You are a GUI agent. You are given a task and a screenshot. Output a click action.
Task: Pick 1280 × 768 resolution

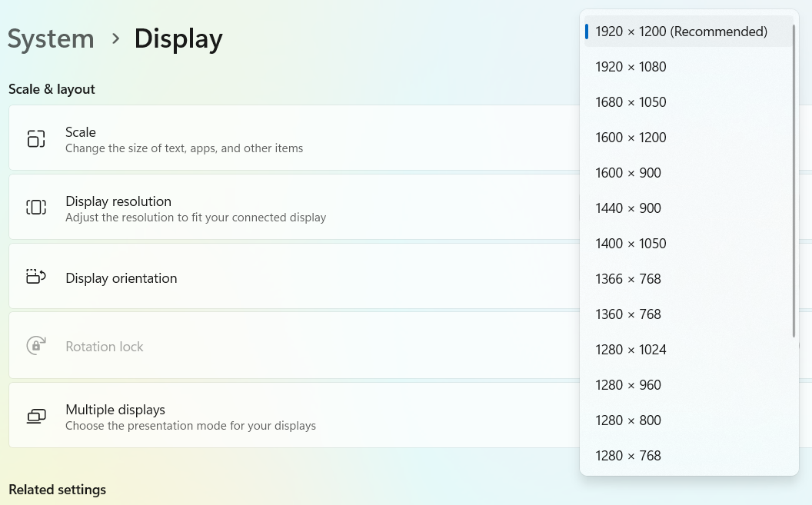click(x=689, y=456)
